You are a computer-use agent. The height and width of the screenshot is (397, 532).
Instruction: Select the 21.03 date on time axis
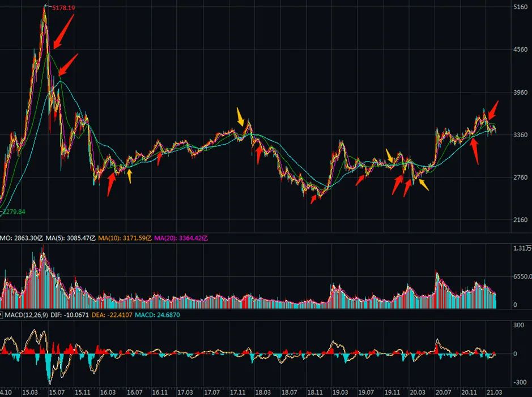tap(495, 392)
